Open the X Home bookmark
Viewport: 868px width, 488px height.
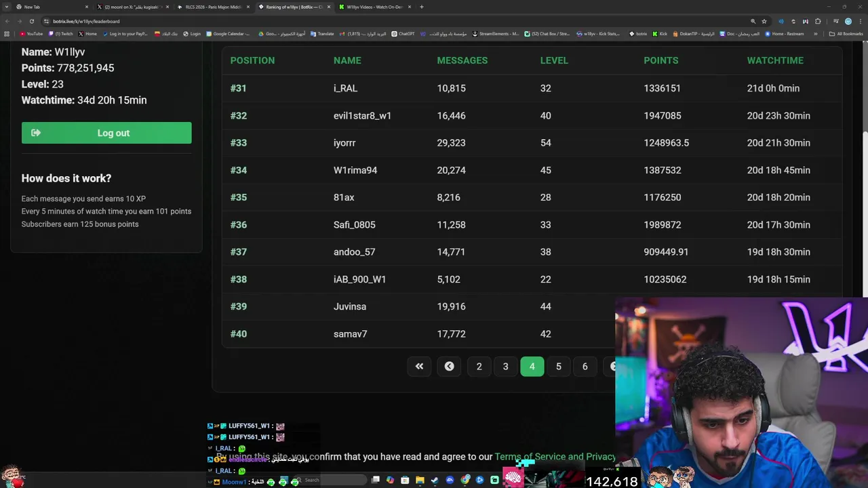tap(87, 34)
